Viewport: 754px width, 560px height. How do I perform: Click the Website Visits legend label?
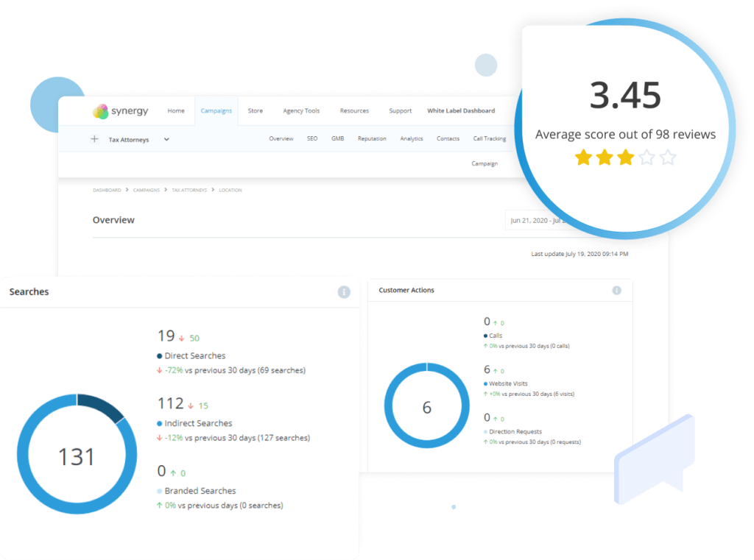click(x=508, y=383)
